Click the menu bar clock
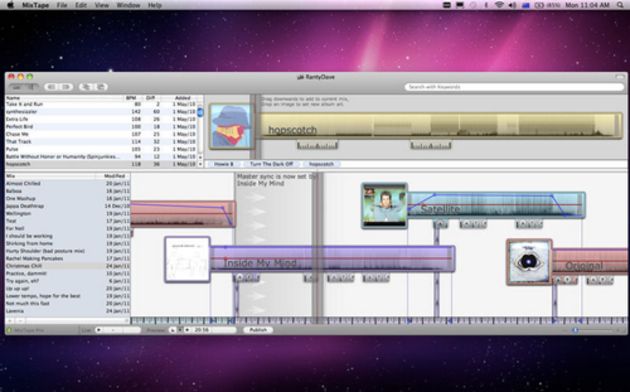 tap(587, 5)
